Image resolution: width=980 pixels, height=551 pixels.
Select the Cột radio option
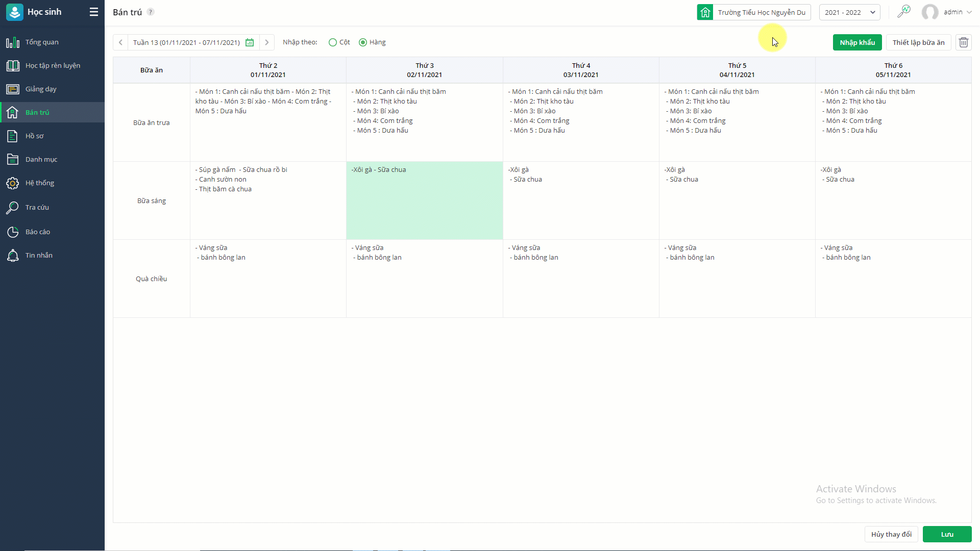click(333, 42)
